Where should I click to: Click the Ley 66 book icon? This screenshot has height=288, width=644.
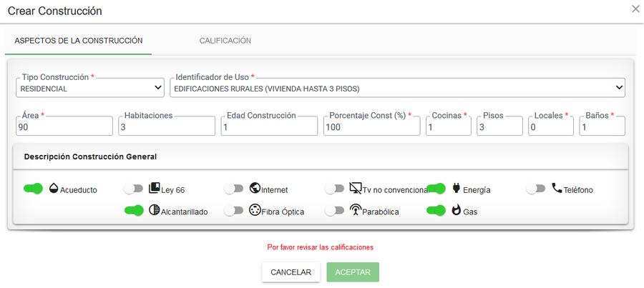(x=154, y=189)
